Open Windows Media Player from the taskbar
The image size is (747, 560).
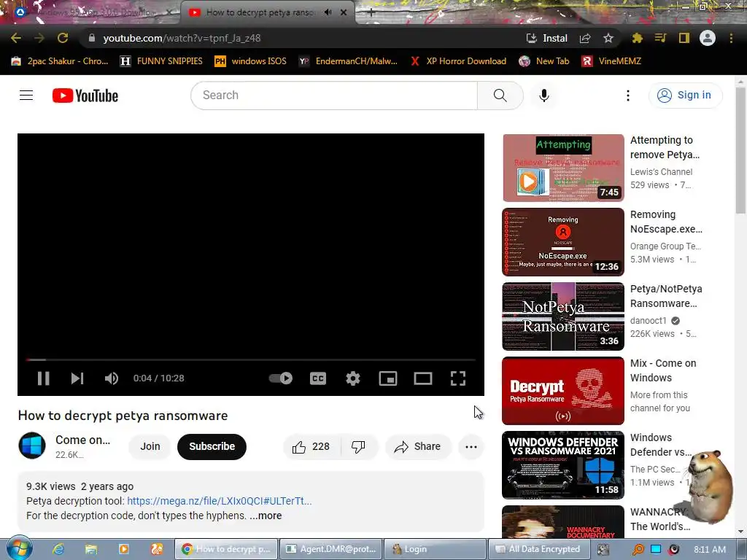pos(124,549)
